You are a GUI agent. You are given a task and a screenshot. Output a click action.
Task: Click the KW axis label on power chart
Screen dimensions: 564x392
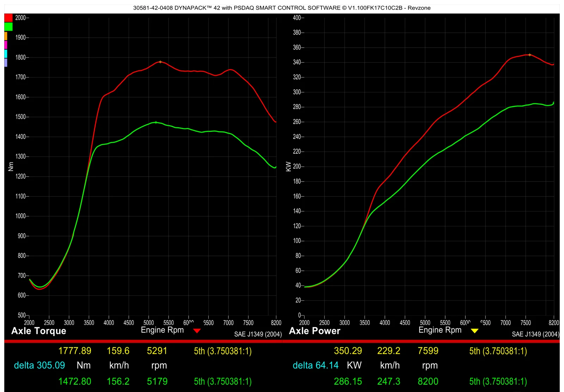pyautogui.click(x=288, y=167)
